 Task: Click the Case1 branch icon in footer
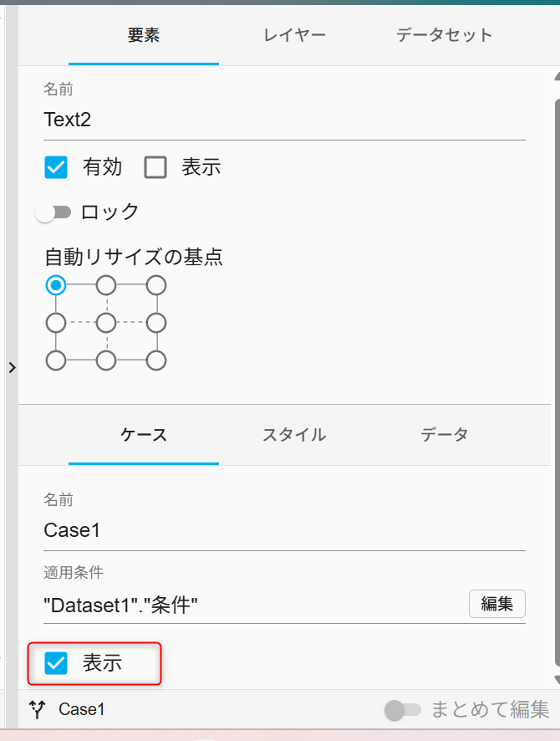(38, 709)
